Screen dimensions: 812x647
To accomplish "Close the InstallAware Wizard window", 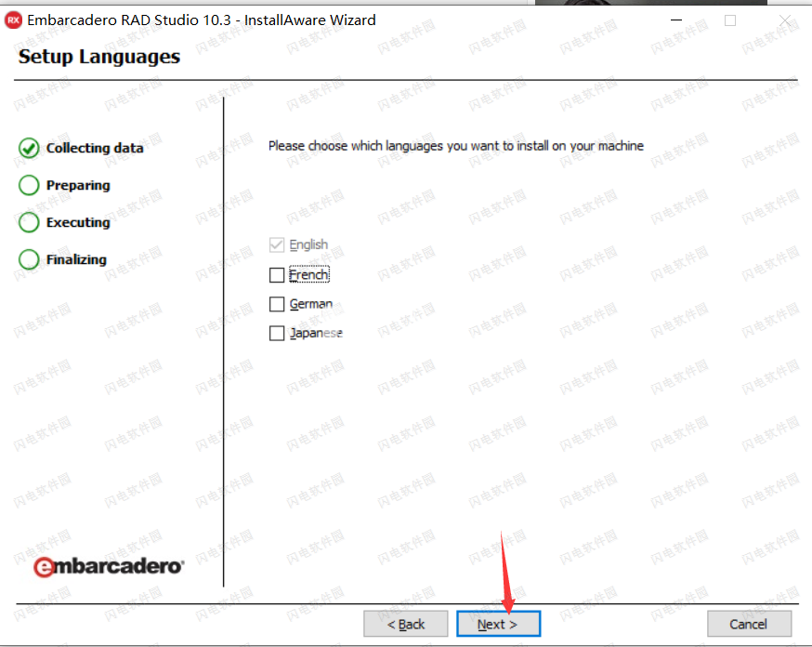I will click(x=785, y=20).
